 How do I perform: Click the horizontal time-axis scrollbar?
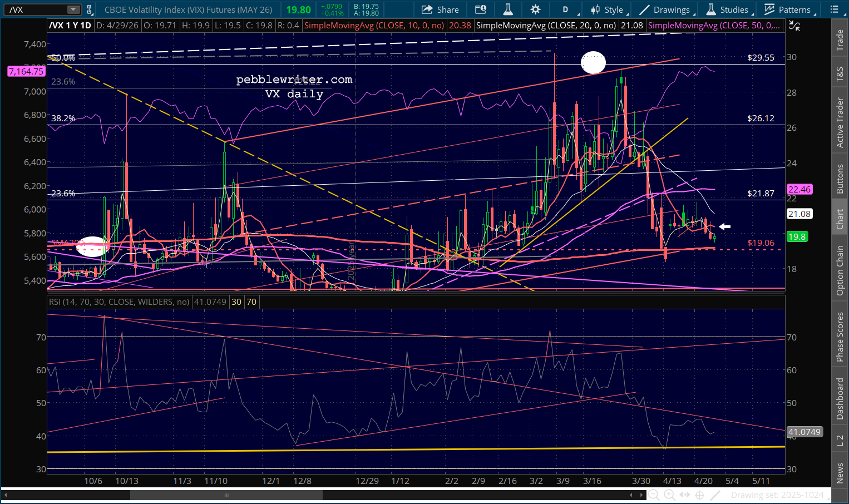pos(226,495)
